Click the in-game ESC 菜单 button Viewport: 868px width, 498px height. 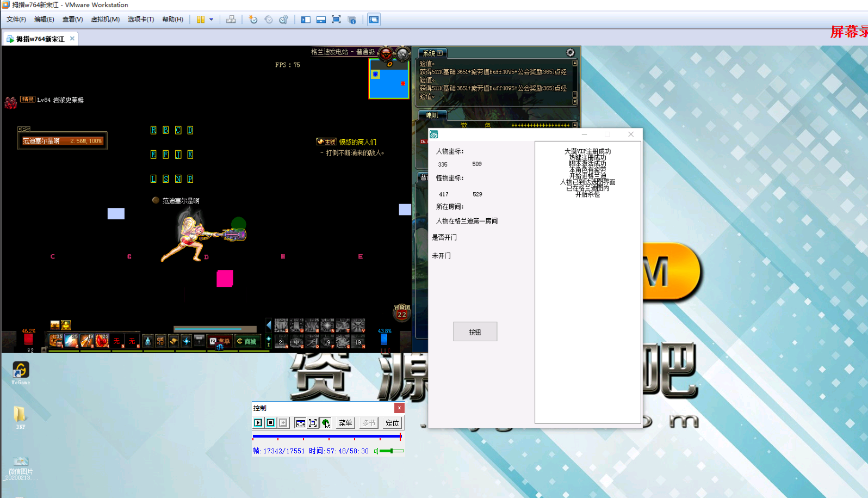(220, 341)
